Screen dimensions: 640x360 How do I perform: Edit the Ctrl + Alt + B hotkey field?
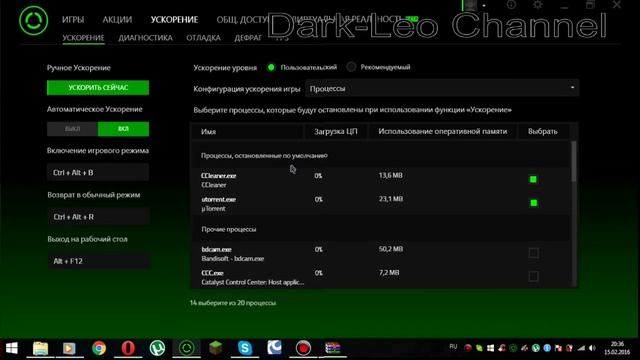(x=98, y=173)
